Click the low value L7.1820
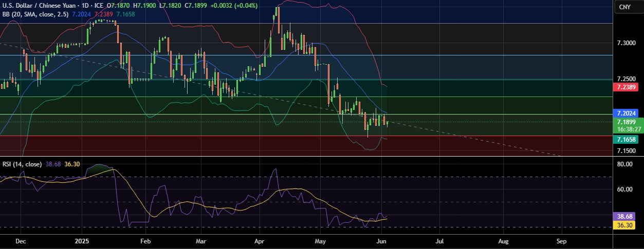This screenshot has height=249, width=644. pos(170,6)
